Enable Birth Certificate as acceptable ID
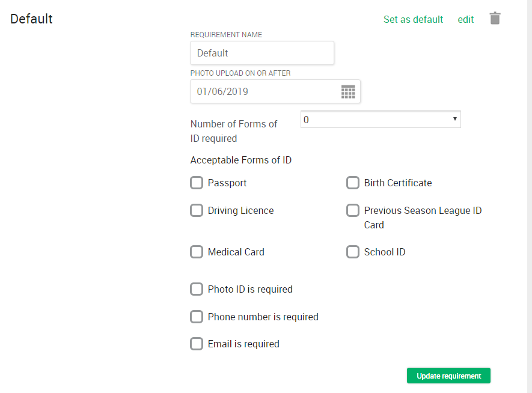Image resolution: width=532 pixels, height=393 pixels. click(352, 183)
